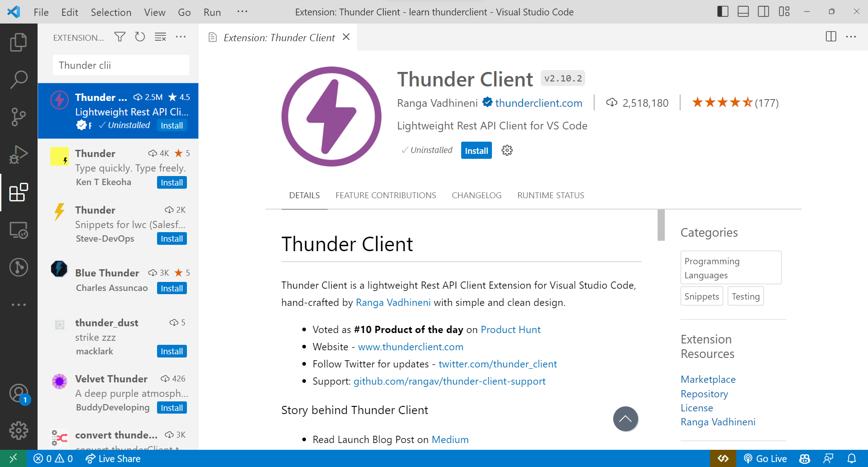
Task: Select the Testing category
Action: pos(745,296)
